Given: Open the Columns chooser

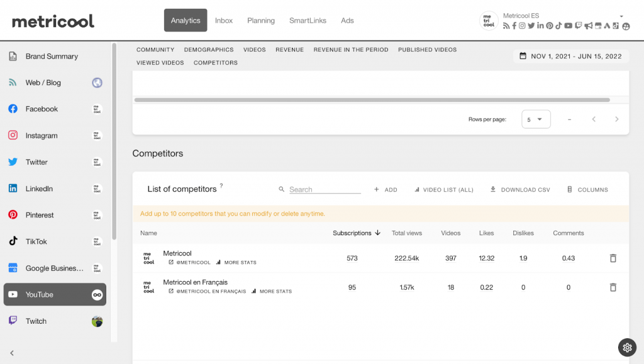Looking at the screenshot, I should 587,190.
